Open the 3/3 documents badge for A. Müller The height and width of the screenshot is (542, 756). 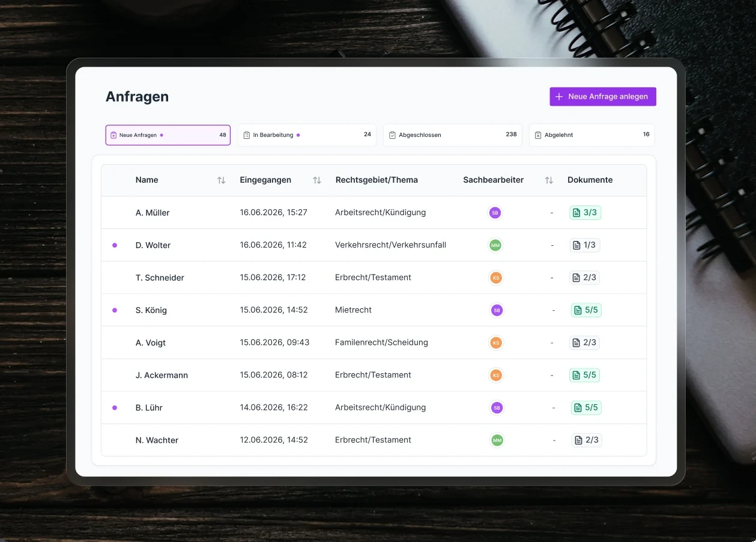pyautogui.click(x=585, y=213)
